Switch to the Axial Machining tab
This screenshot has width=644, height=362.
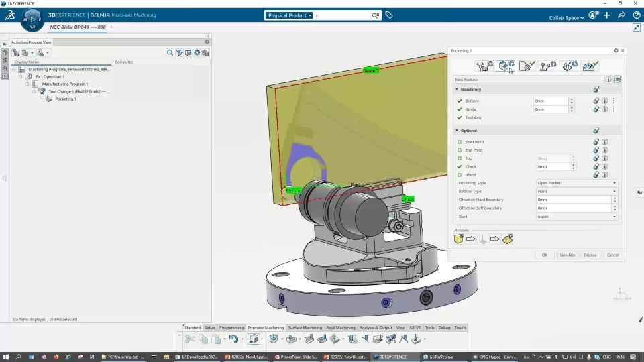click(x=341, y=328)
